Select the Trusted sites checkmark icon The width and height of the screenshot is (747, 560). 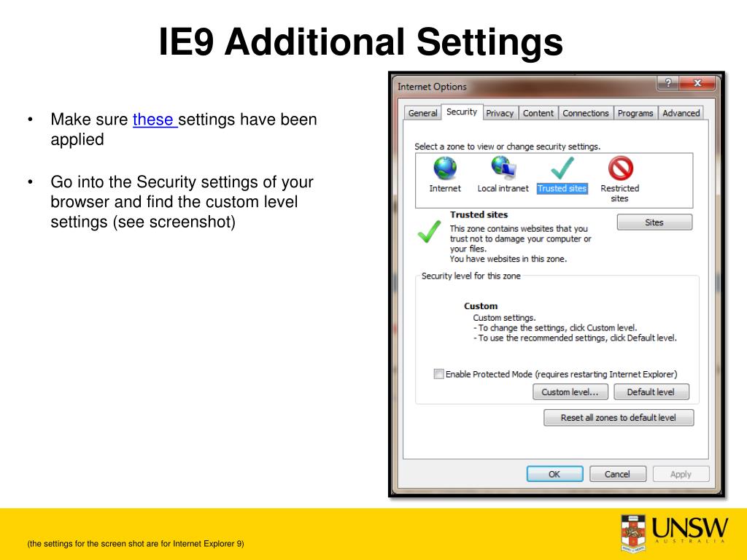pos(562,168)
